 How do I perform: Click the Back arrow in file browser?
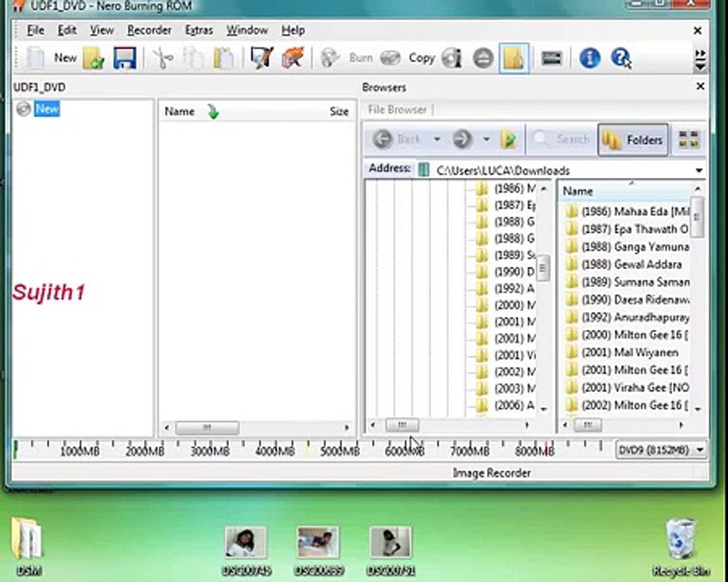click(383, 139)
